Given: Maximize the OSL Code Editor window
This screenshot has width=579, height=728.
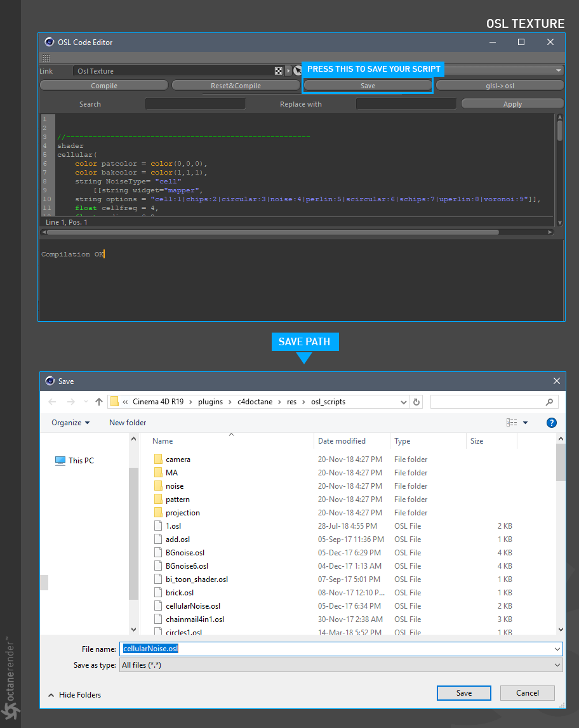Looking at the screenshot, I should point(521,43).
